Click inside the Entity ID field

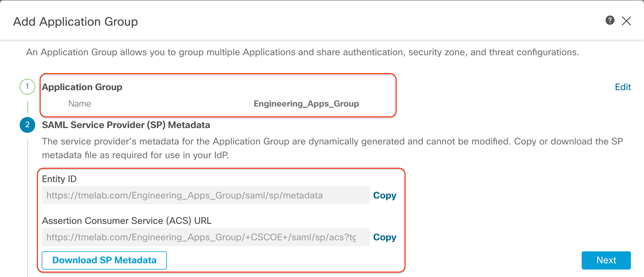205,196
